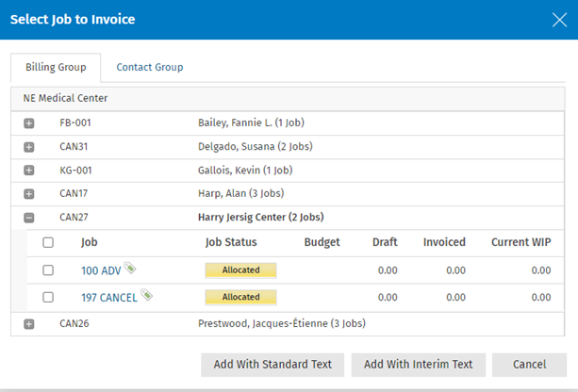Collapse the CAN27 Harry Jersig Center row
Image resolution: width=578 pixels, height=392 pixels.
[28, 218]
